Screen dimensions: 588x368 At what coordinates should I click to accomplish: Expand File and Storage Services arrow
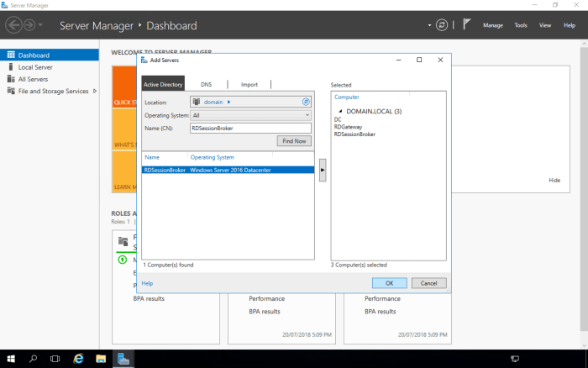(94, 91)
